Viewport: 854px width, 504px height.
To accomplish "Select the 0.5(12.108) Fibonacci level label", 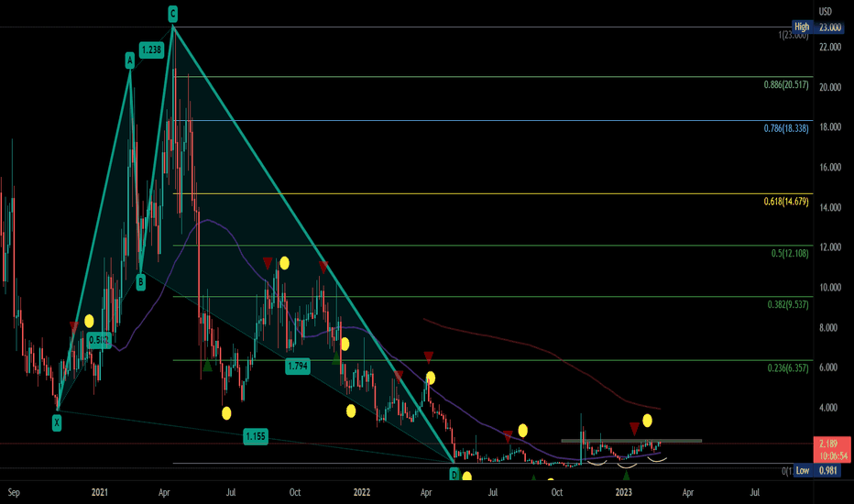I will click(790, 253).
